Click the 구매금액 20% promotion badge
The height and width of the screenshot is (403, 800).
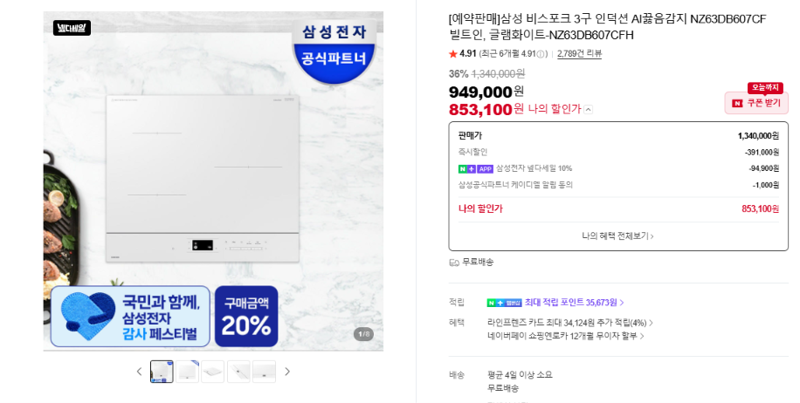coord(246,316)
